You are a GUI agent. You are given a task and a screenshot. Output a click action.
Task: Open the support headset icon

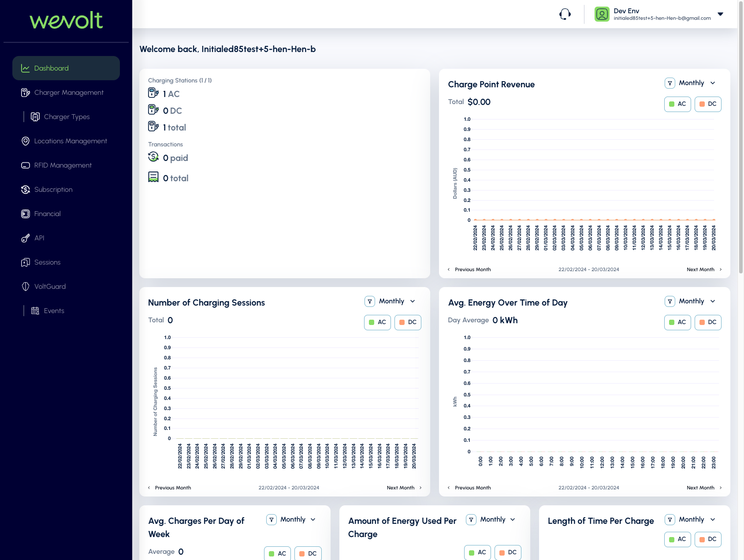[x=565, y=15]
